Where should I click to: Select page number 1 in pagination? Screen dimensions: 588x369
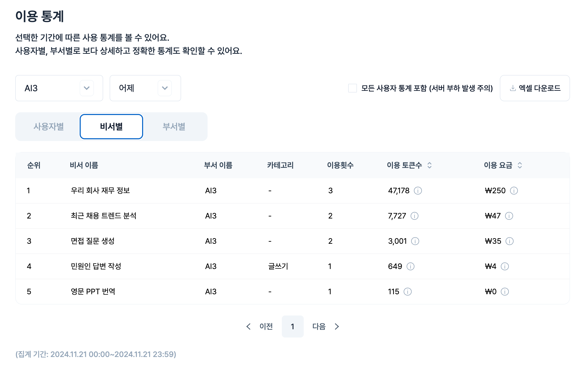click(x=293, y=326)
